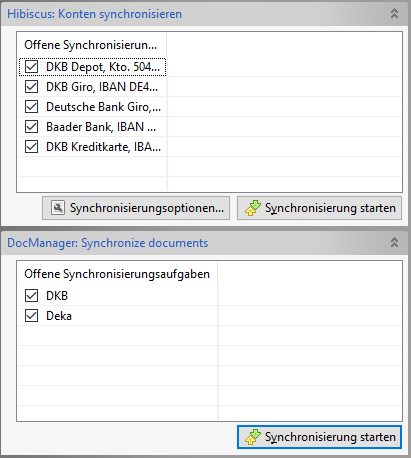The height and width of the screenshot is (458, 411).
Task: Click the Offene Synchronisierun... column header
Action: [x=92, y=45]
